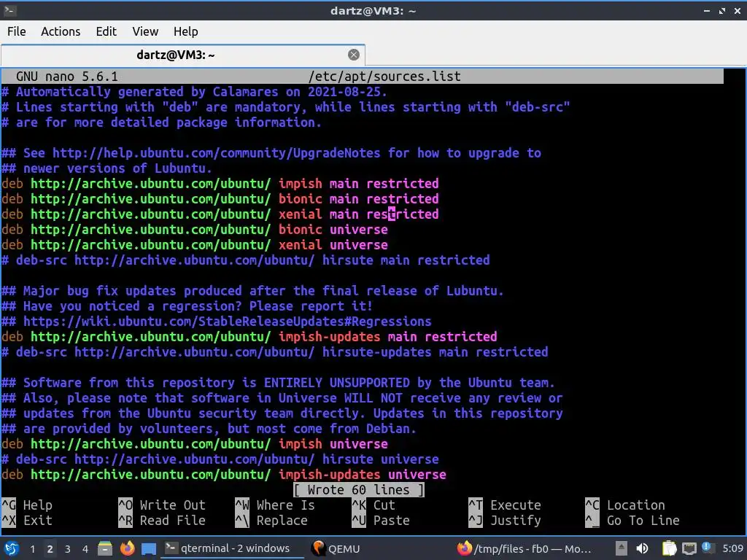Open the Help menu
This screenshot has width=747, height=560.
[x=186, y=31]
